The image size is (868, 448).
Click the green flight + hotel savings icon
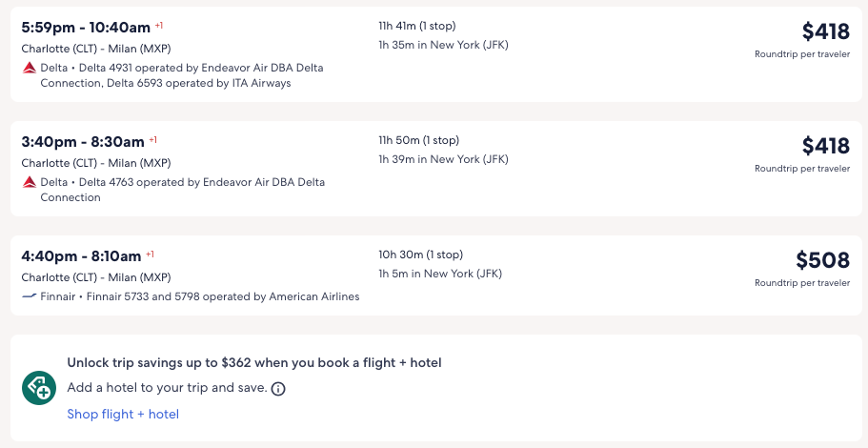[39, 388]
